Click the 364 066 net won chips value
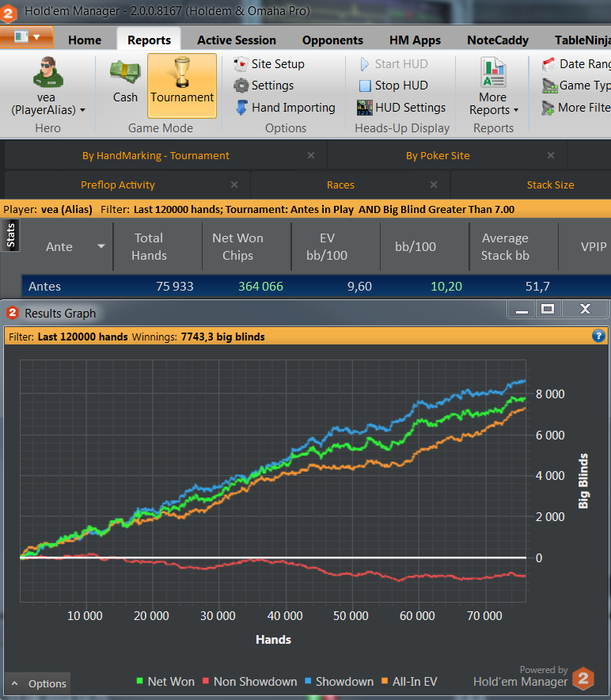This screenshot has height=700, width=611. (x=261, y=287)
